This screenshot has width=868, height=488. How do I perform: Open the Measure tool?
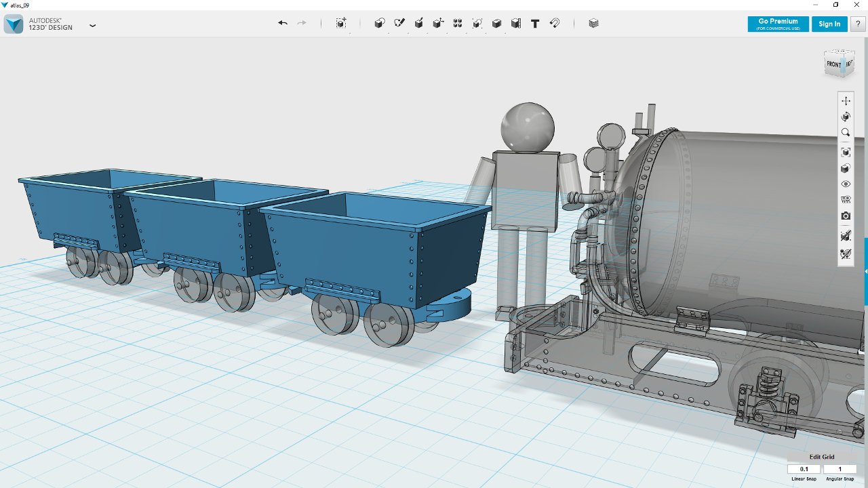pos(516,23)
